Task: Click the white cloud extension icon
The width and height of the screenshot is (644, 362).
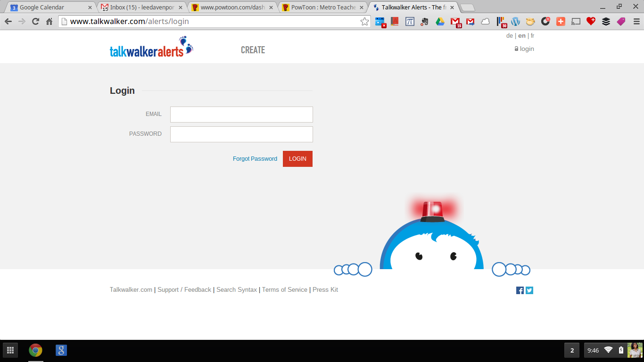Action: tap(485, 21)
